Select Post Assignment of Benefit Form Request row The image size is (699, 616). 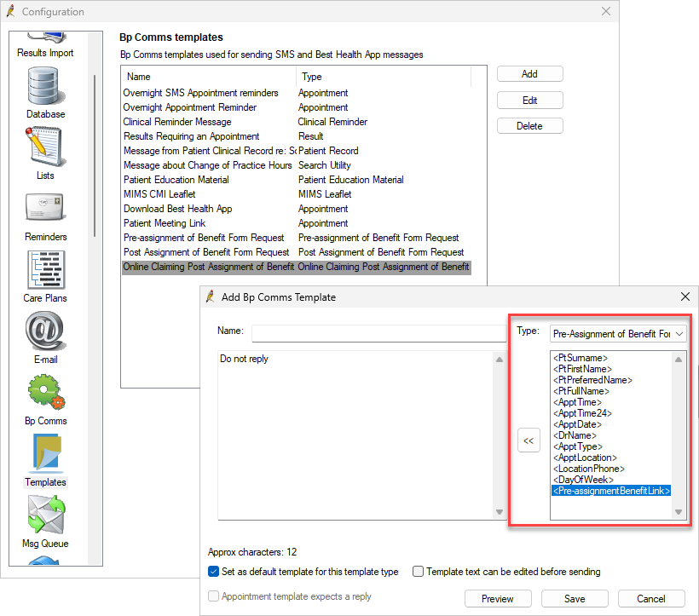coord(297,252)
